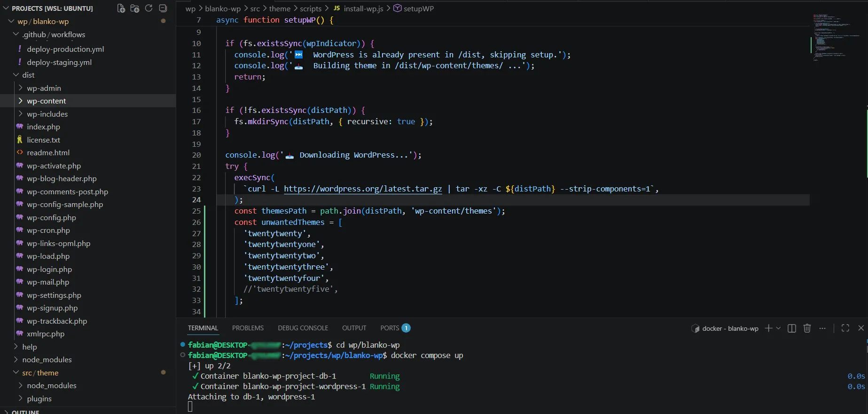Open wp-mail.php file
The width and height of the screenshot is (868, 414).
(48, 282)
